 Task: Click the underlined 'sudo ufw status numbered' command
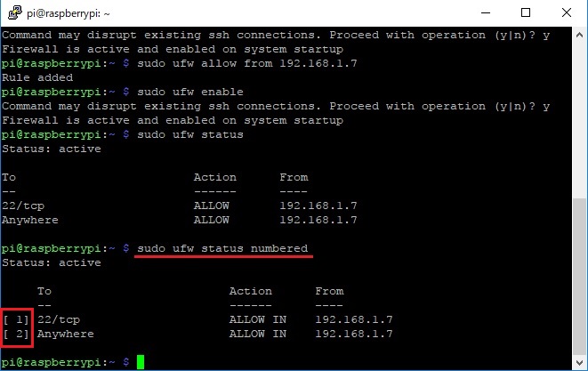tap(222, 249)
